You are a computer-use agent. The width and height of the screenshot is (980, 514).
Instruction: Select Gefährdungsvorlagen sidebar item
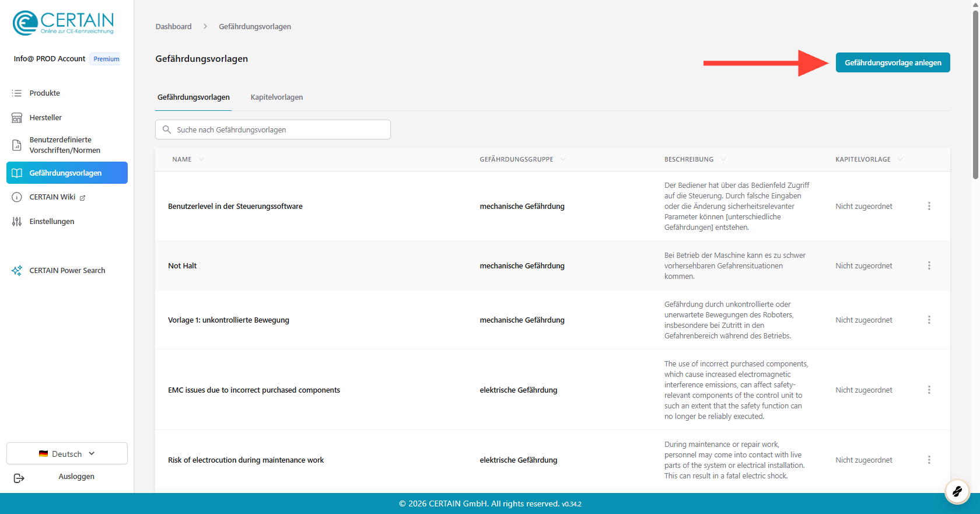pos(67,173)
